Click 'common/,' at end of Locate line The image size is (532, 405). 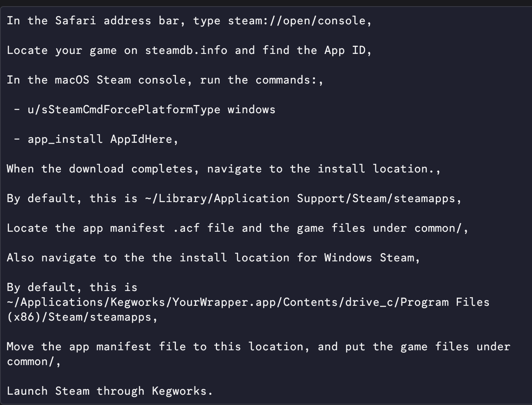(442, 228)
